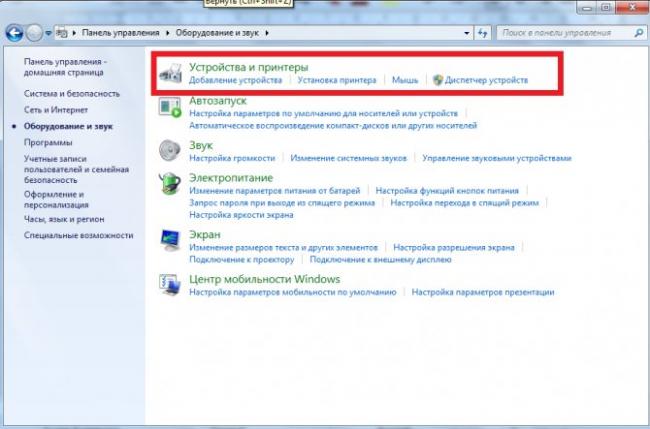Expand the arrow after Оборудование и звук breadcrumb
This screenshot has height=429, width=650.
point(267,33)
